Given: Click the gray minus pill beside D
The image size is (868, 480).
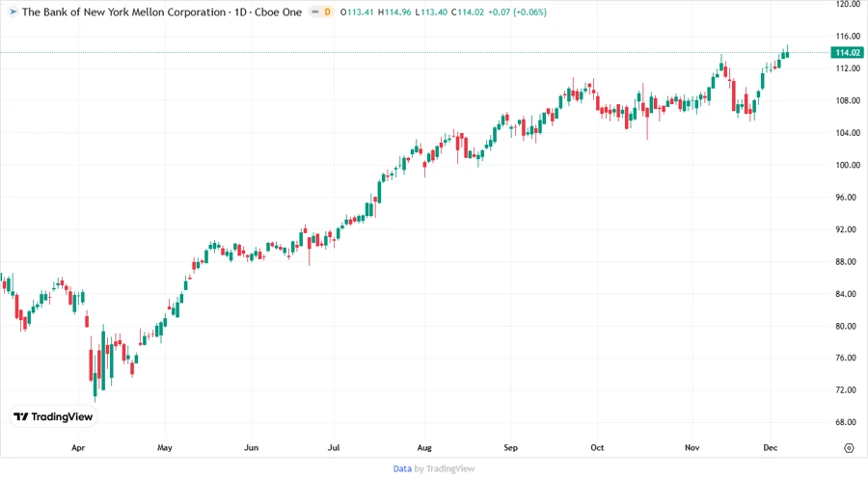Looking at the screenshot, I should [x=315, y=12].
